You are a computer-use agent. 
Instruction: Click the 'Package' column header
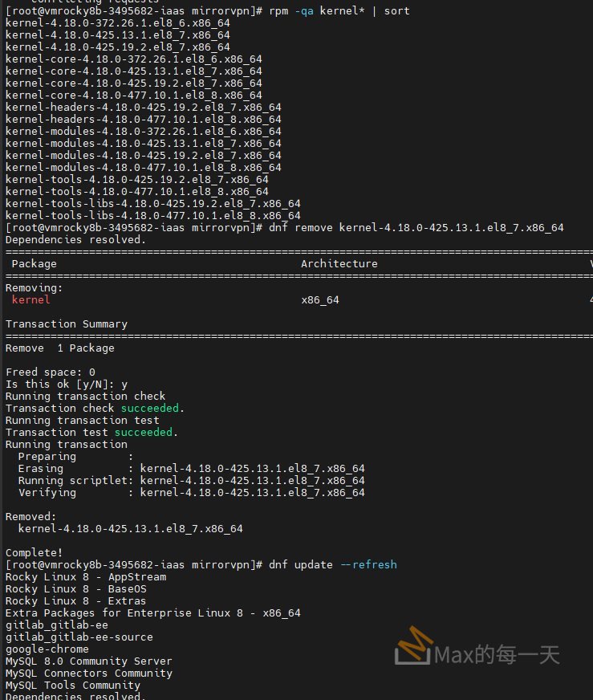34,264
